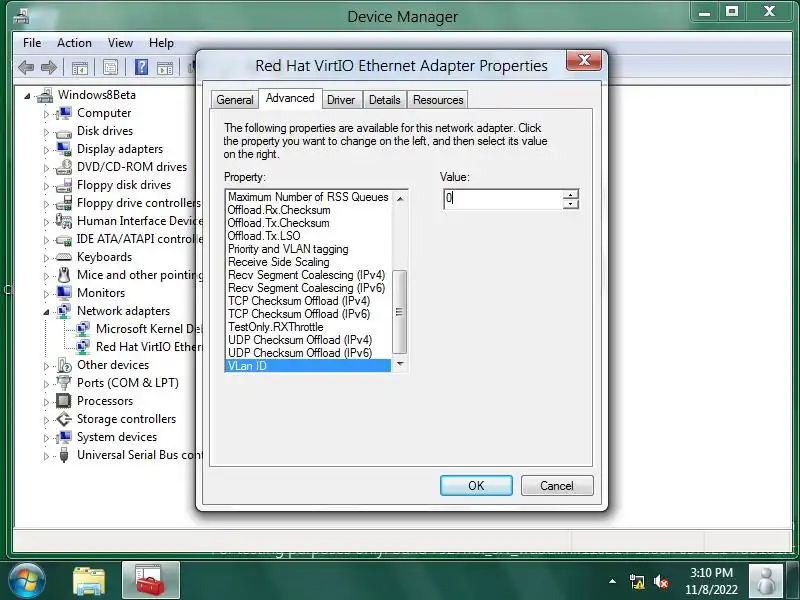Expand the Monitors tree node

46,294
